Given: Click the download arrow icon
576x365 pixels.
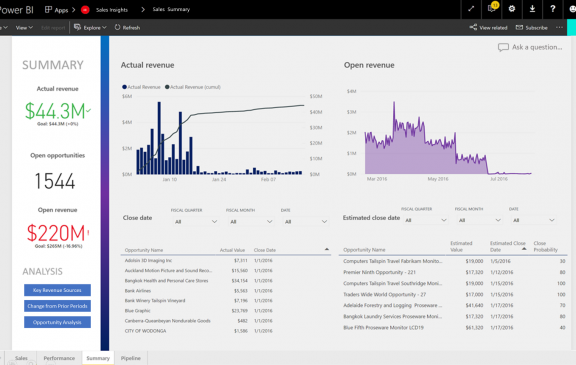Looking at the screenshot, I should pos(532,9).
